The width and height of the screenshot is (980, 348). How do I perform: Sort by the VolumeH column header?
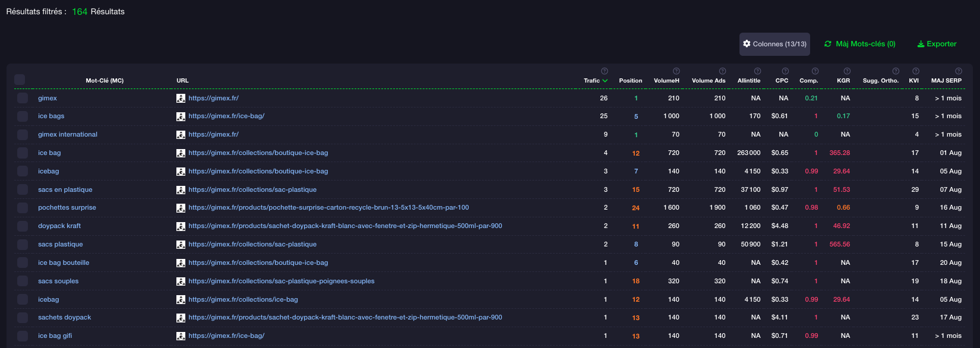coord(666,81)
